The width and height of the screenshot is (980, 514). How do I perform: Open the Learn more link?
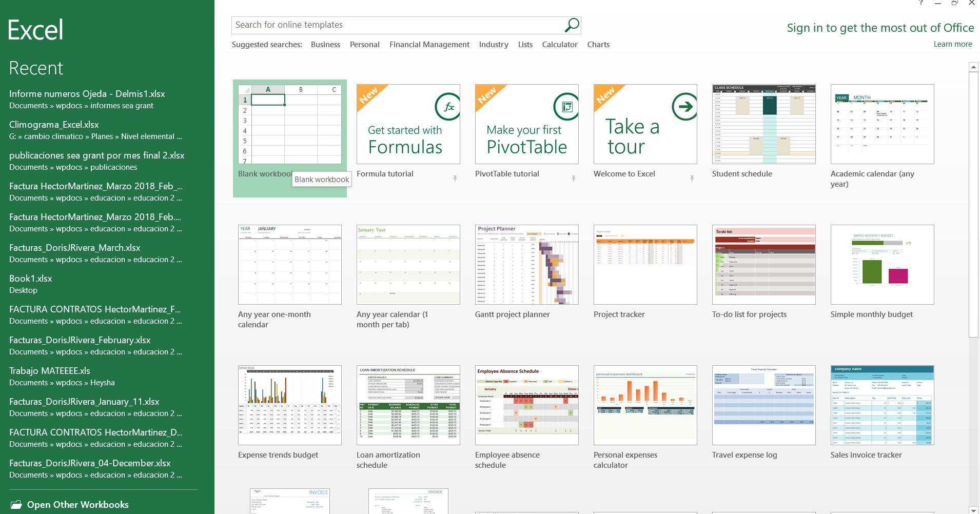point(953,44)
